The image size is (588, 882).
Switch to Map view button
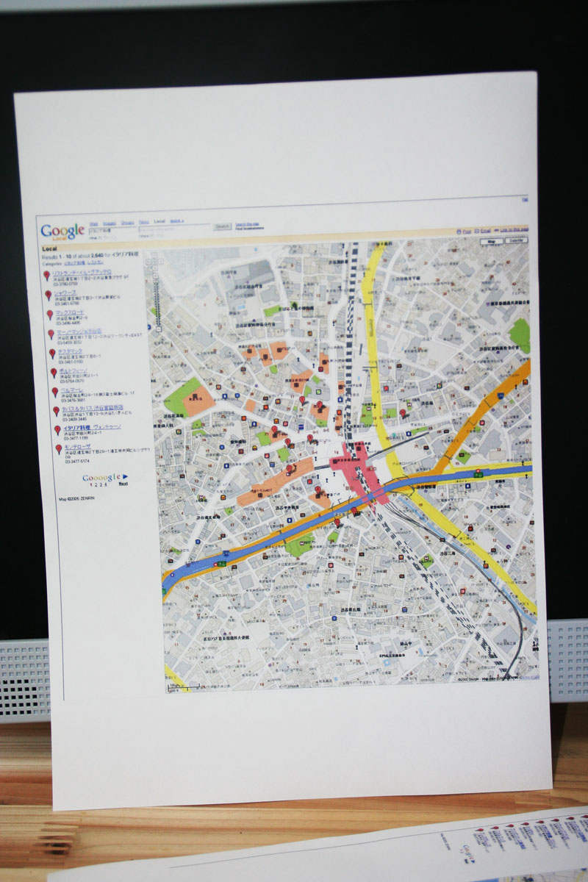(491, 240)
